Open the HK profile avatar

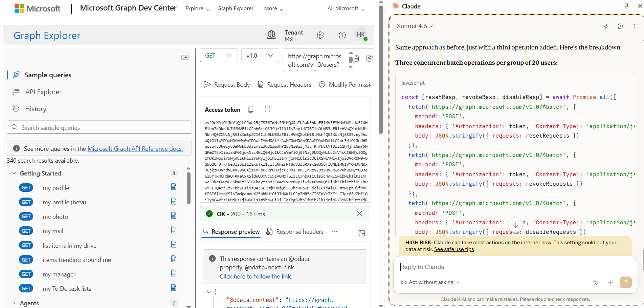click(361, 35)
